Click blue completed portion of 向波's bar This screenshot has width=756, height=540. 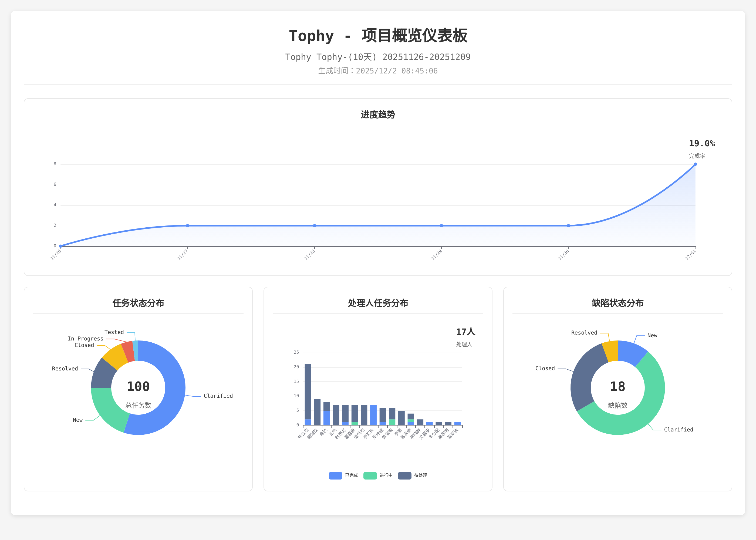point(326,418)
